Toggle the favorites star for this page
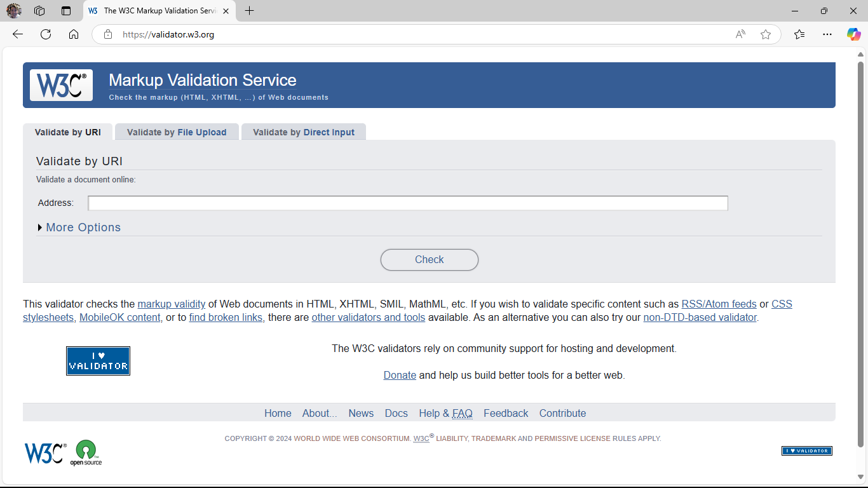The width and height of the screenshot is (868, 488). click(x=766, y=34)
